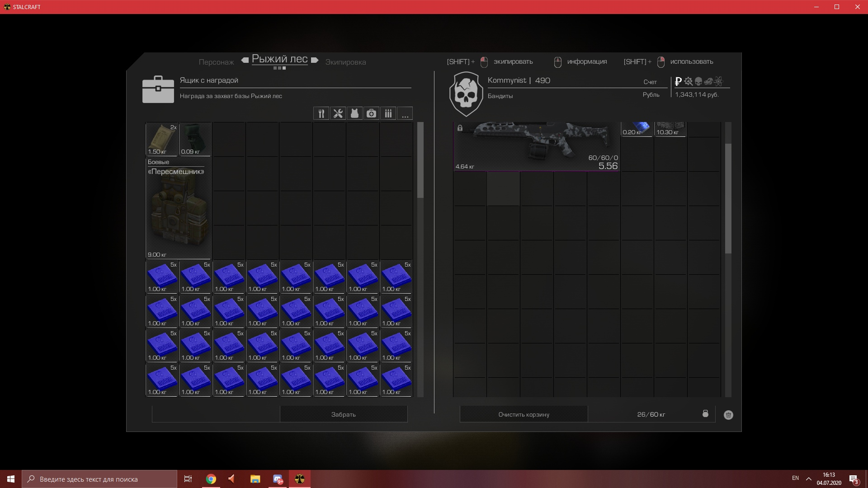This screenshot has width=868, height=488.
Task: Click the player inventory scrollbar thumb
Action: pos(728,199)
